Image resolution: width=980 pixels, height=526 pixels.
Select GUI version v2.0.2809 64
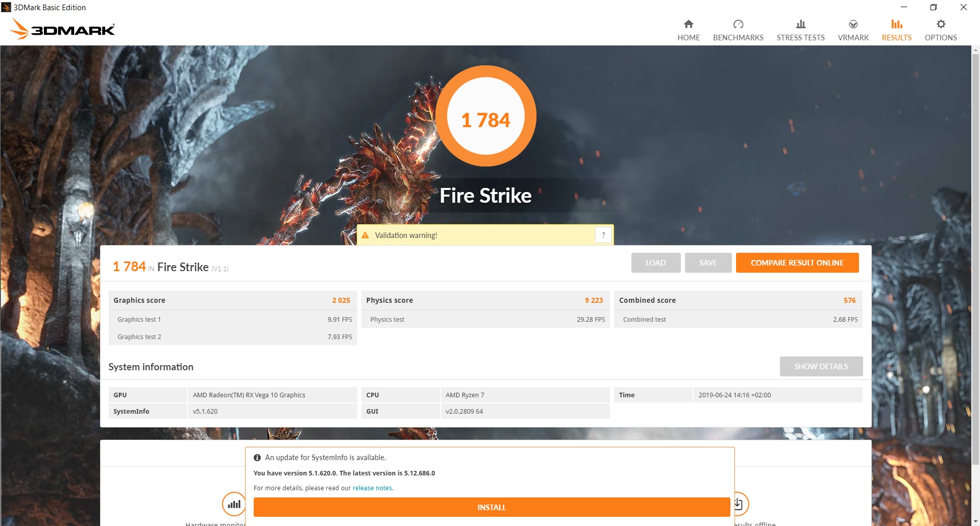[464, 411]
